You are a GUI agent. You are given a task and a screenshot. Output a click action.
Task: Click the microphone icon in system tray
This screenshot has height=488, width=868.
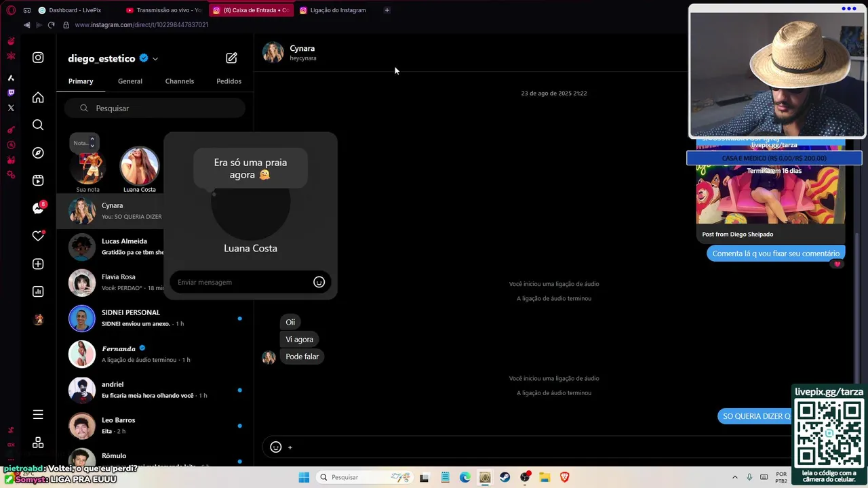(749, 477)
